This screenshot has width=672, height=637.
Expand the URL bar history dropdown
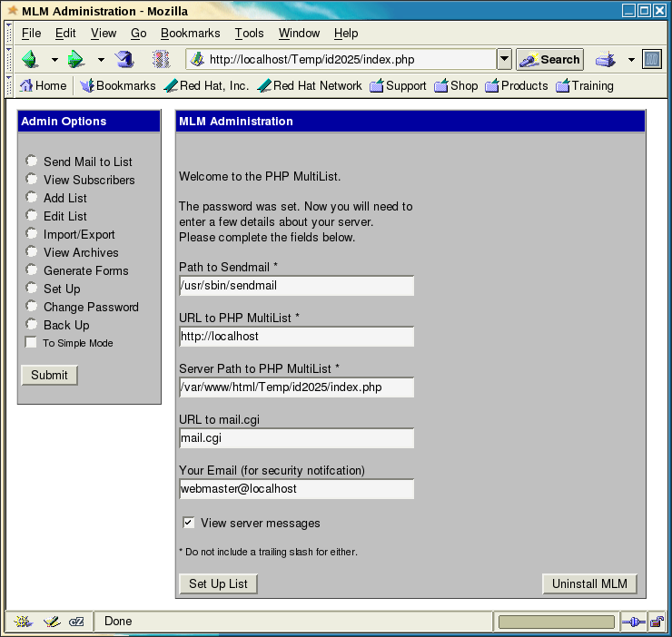click(x=504, y=59)
